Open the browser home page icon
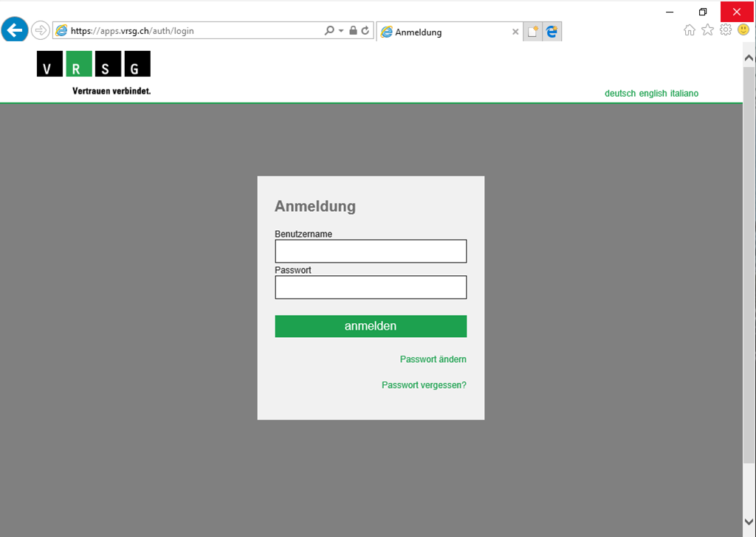Screen dimensions: 756x537 click(690, 30)
